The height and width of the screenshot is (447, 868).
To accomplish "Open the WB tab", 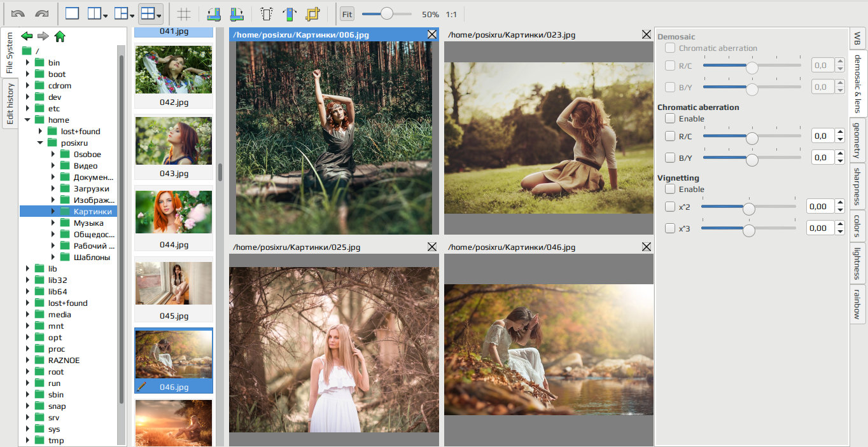I will coord(857,38).
